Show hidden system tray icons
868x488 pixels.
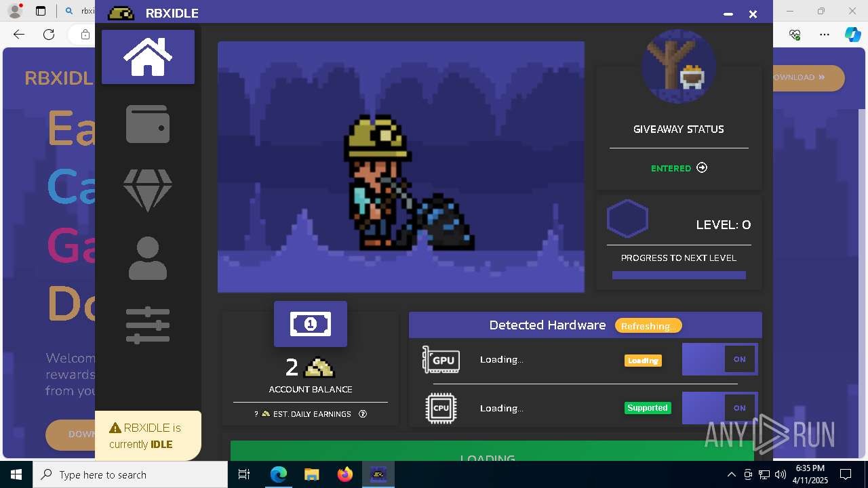coord(731,474)
